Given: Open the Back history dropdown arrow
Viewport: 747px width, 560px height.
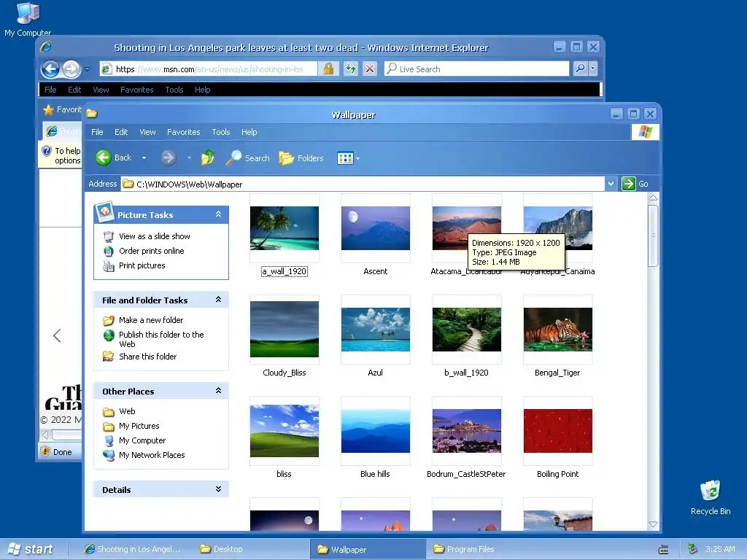Looking at the screenshot, I should tap(144, 158).
